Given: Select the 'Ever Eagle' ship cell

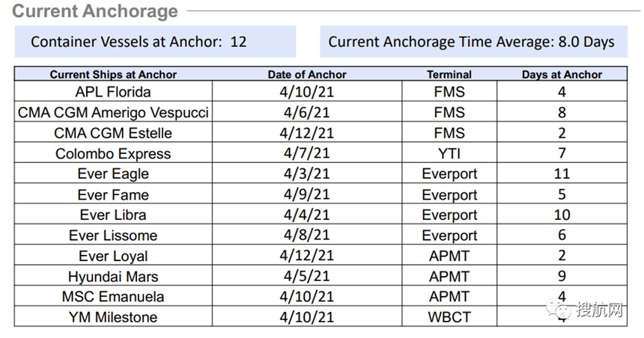Looking at the screenshot, I should point(113,173).
